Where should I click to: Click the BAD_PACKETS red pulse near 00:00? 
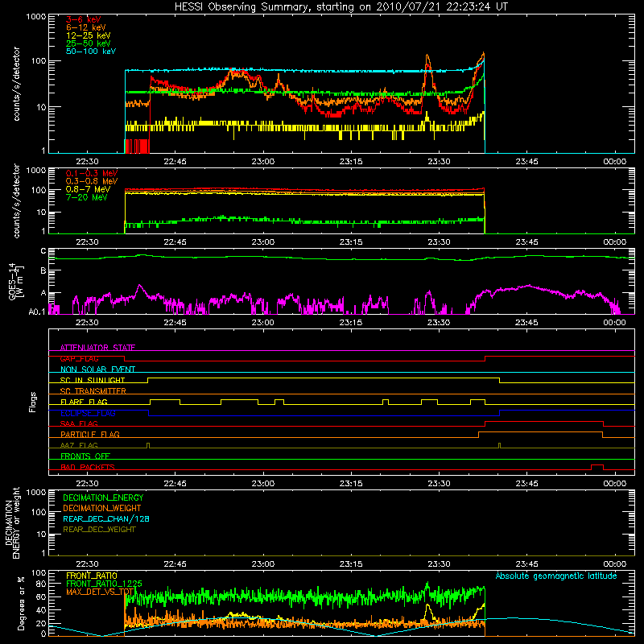(597, 467)
